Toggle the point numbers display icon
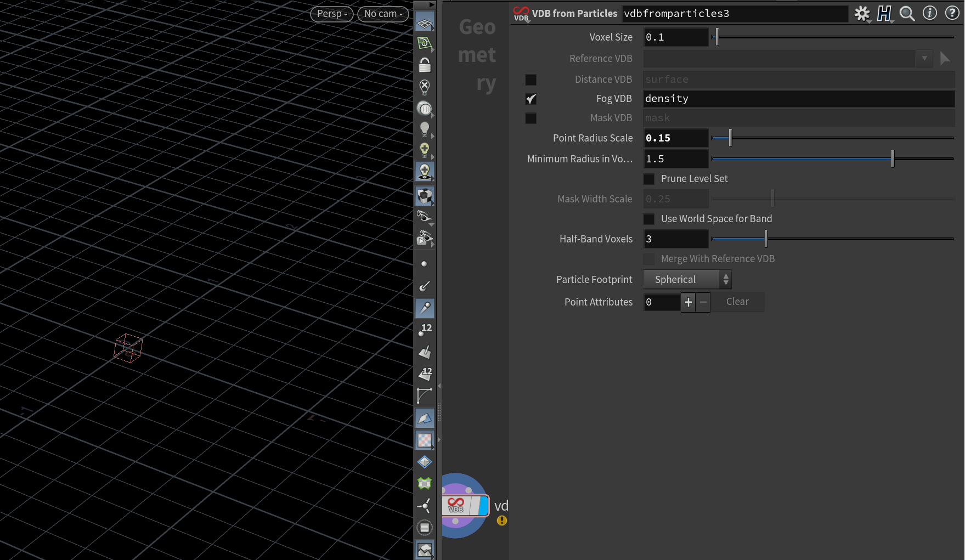This screenshot has width=965, height=560. 425,330
